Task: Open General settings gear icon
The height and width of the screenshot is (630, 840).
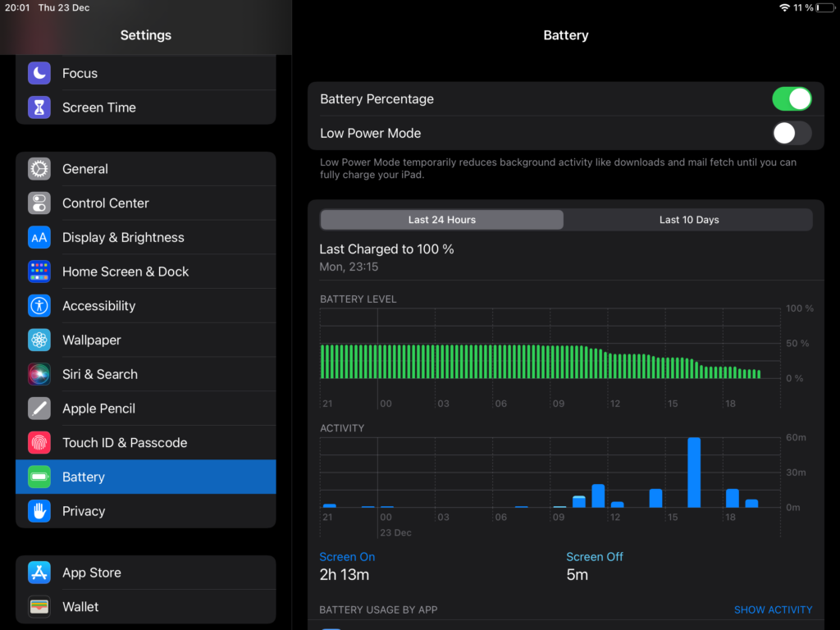Action: (39, 169)
